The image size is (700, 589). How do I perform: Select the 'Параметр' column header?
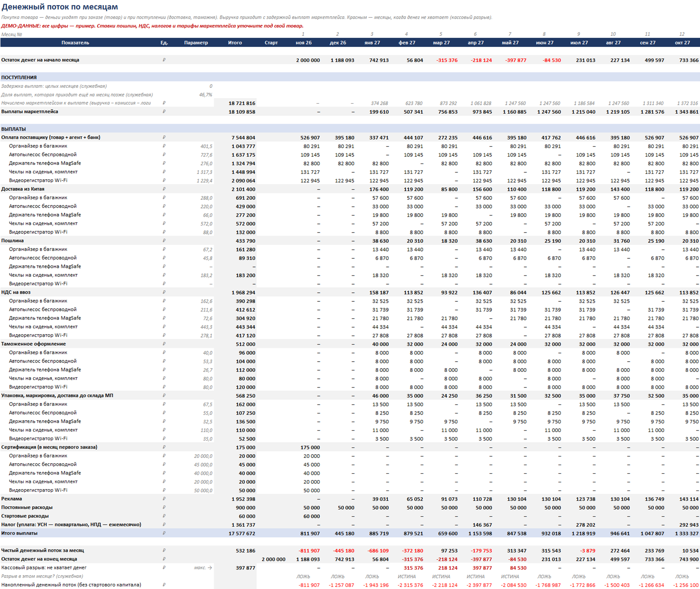click(196, 43)
